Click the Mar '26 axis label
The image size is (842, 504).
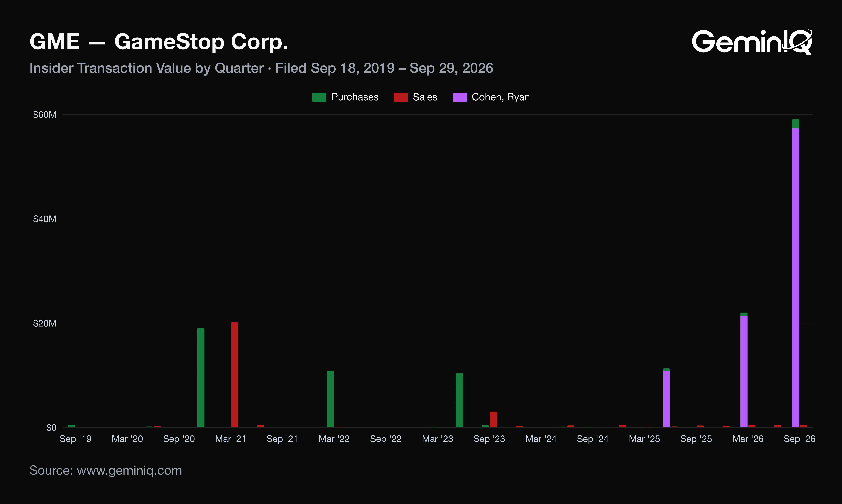coord(748,439)
